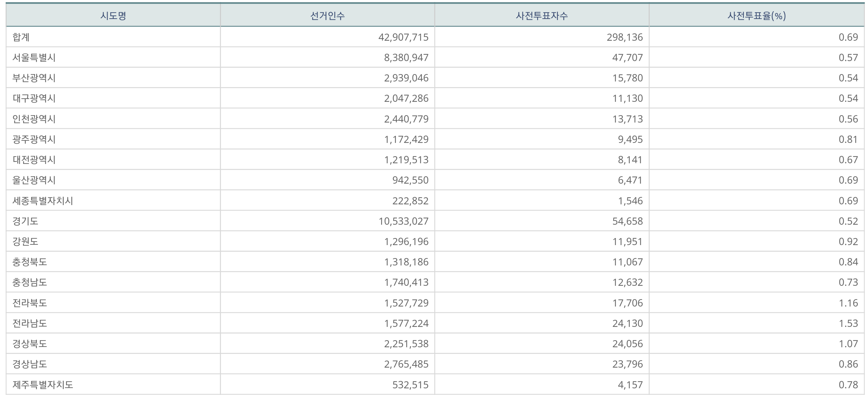Select 전라남도 early voting rate 1.53

coord(848,323)
